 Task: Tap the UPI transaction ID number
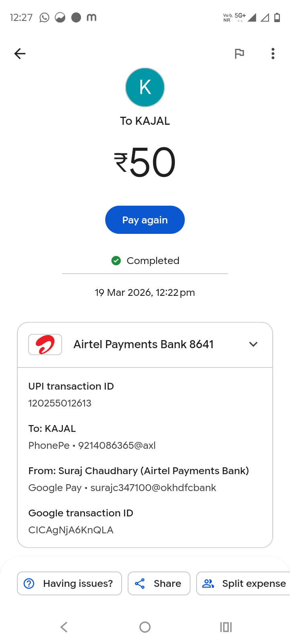click(60, 403)
